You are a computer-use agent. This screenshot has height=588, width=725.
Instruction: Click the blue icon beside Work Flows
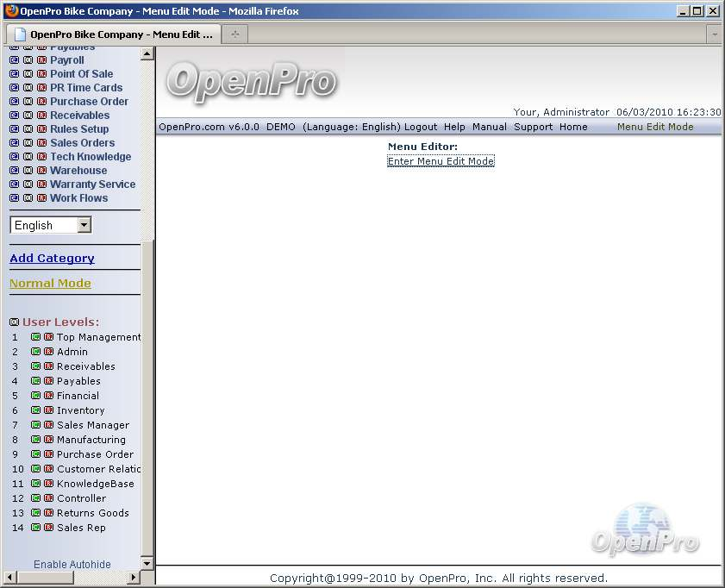click(x=14, y=198)
